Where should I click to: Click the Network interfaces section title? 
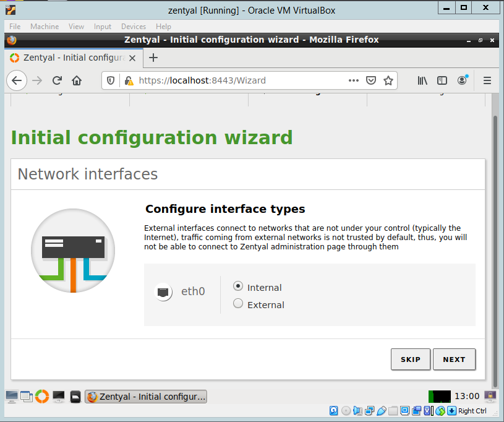[87, 174]
